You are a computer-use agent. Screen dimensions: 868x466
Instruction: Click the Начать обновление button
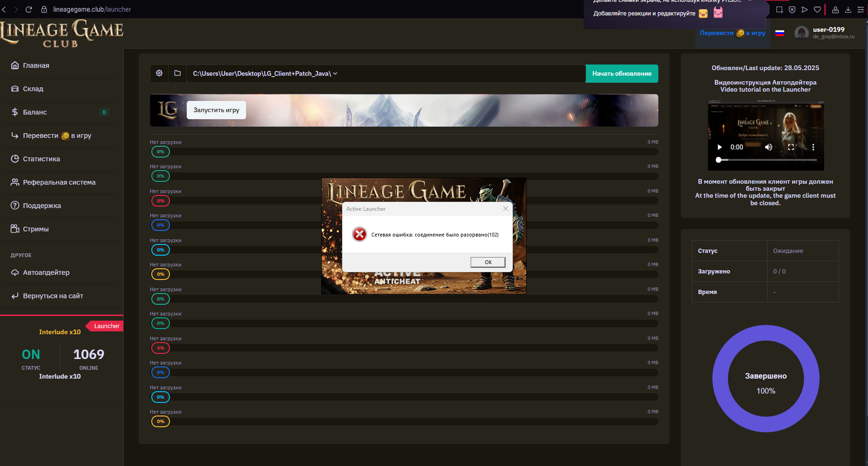pos(621,73)
